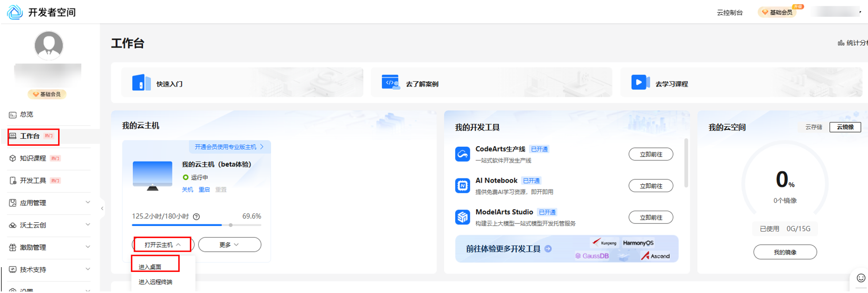The image size is (868, 293).
Task: Click the 基础会员 badge under the avatar
Action: click(x=47, y=94)
